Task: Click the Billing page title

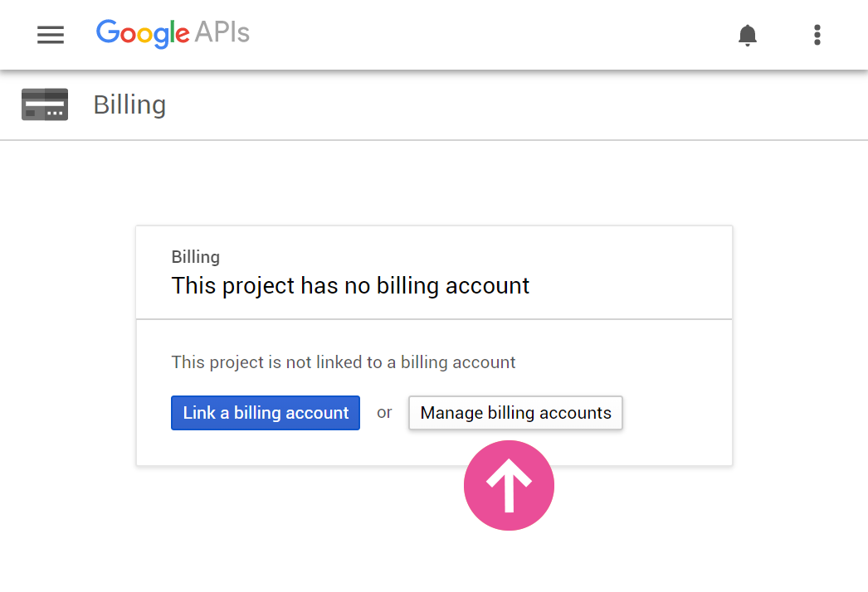Action: coord(129,105)
